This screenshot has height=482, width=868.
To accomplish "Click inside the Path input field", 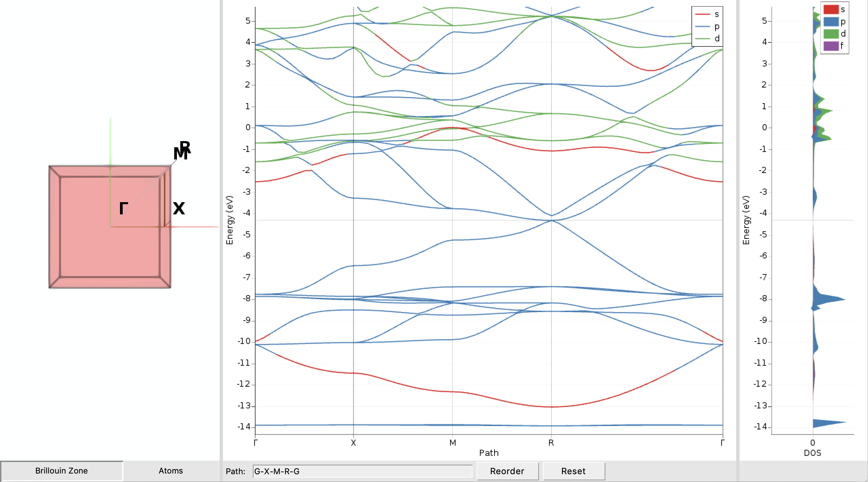I will [363, 471].
